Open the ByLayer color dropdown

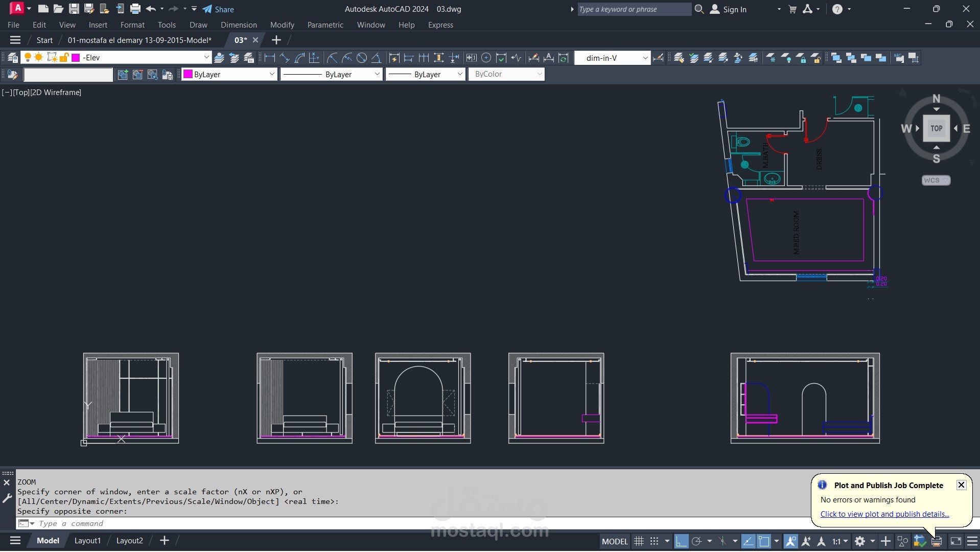click(271, 74)
